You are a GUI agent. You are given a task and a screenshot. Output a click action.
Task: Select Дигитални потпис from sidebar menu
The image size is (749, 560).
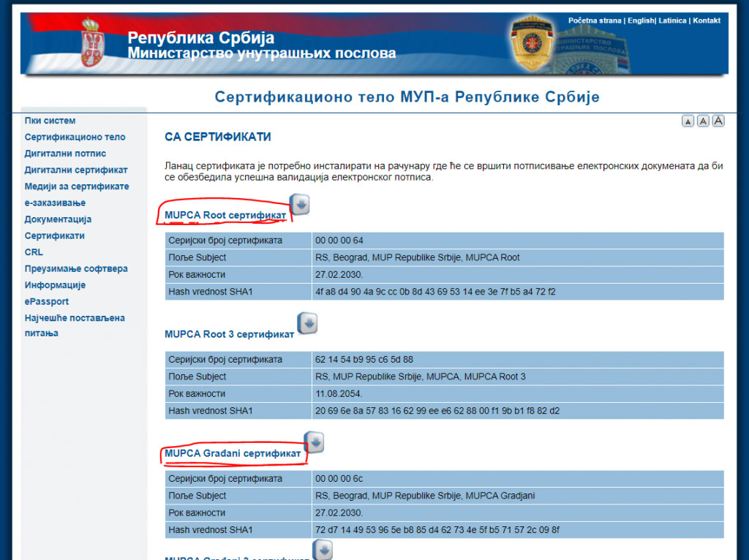65,154
